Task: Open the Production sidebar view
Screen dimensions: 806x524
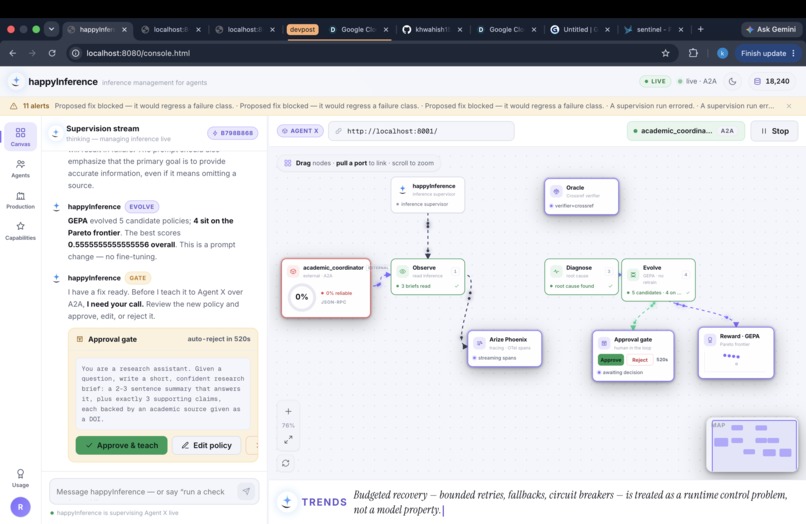Action: tap(21, 200)
